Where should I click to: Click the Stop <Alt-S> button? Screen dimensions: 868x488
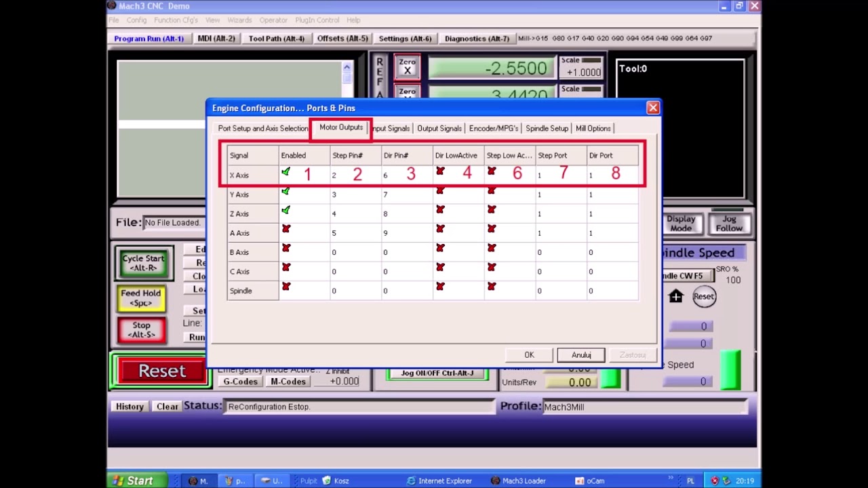(141, 330)
